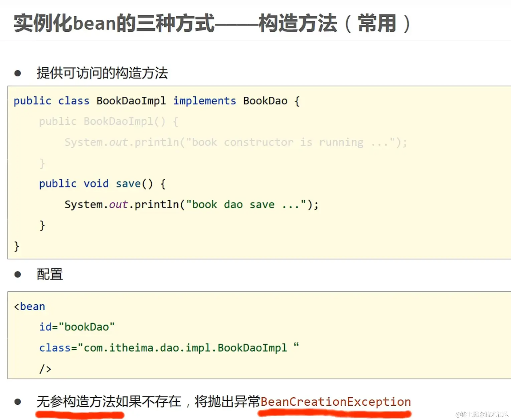
Task: Click the line "public class BookDaoImpl implements BookDao {"
Action: pos(157,101)
